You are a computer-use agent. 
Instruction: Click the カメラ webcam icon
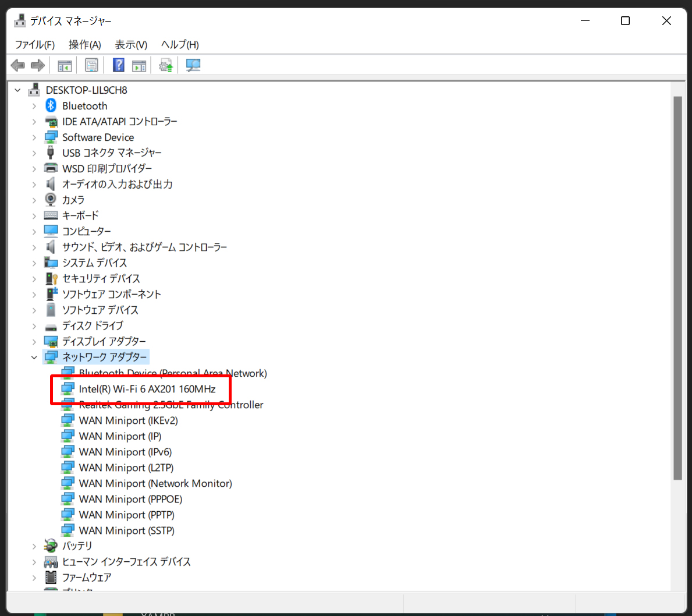tap(51, 200)
